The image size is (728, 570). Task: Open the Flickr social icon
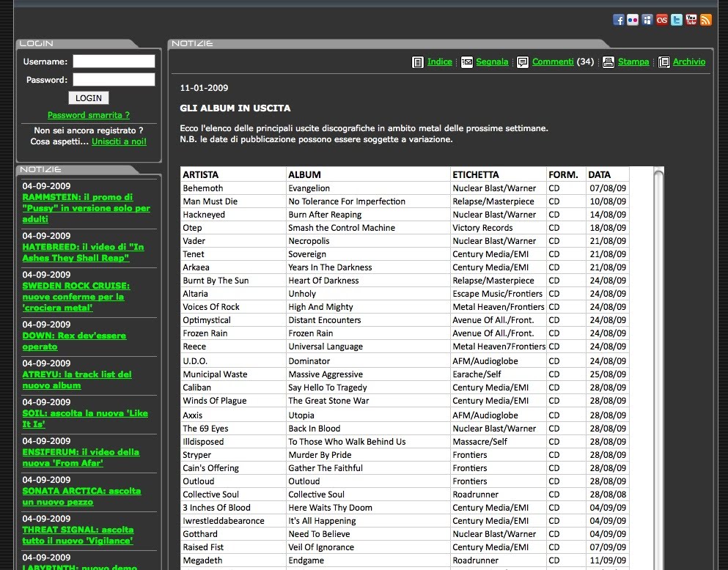pos(633,20)
